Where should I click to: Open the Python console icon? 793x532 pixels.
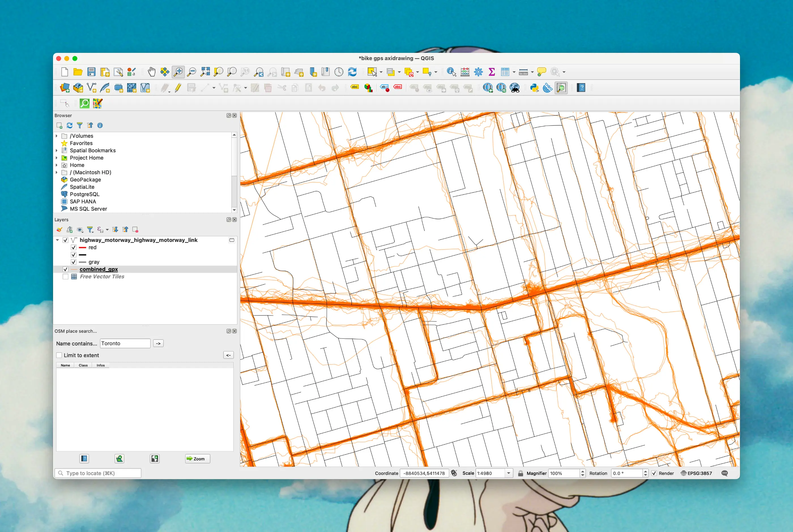click(x=534, y=88)
